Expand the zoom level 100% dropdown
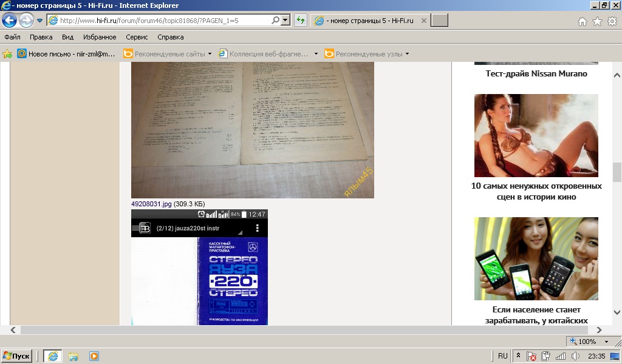 606,342
